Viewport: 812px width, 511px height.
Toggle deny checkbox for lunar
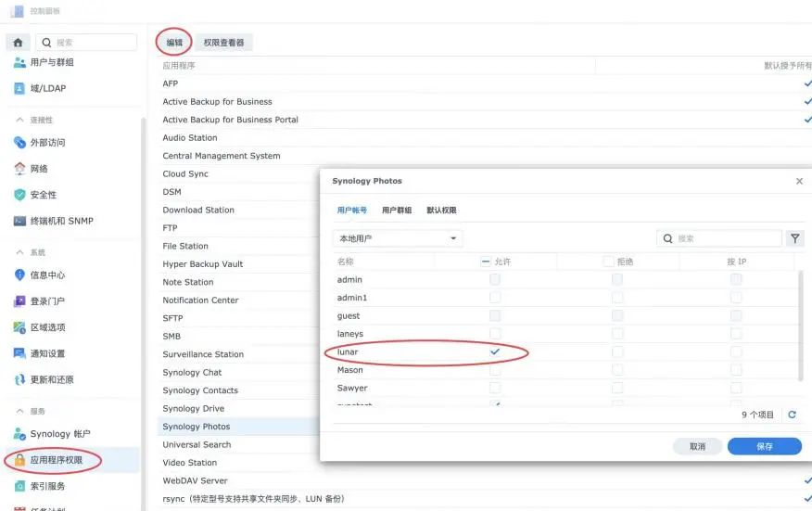pos(617,351)
